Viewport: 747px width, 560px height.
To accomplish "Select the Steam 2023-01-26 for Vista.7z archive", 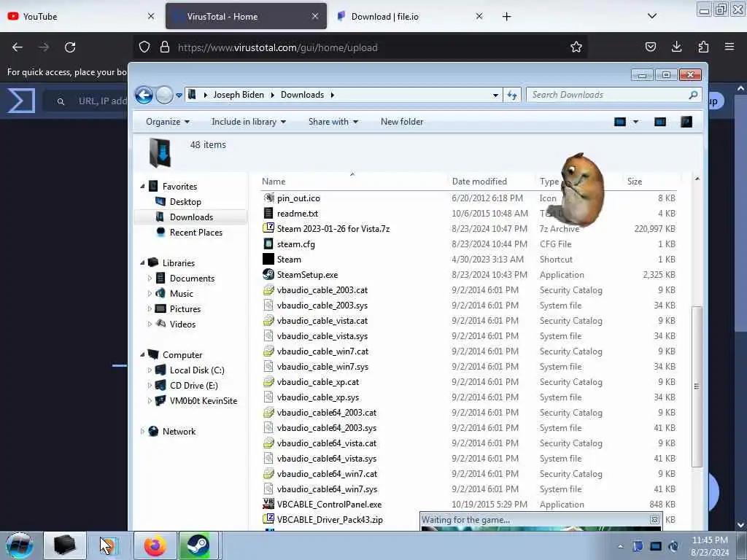I will tap(333, 228).
